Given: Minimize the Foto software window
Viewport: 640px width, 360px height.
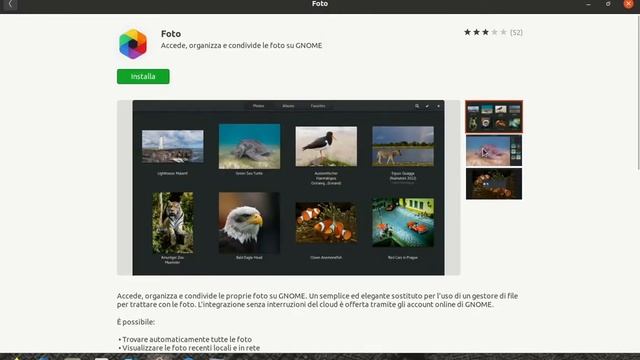Looking at the screenshot, I should (588, 4).
